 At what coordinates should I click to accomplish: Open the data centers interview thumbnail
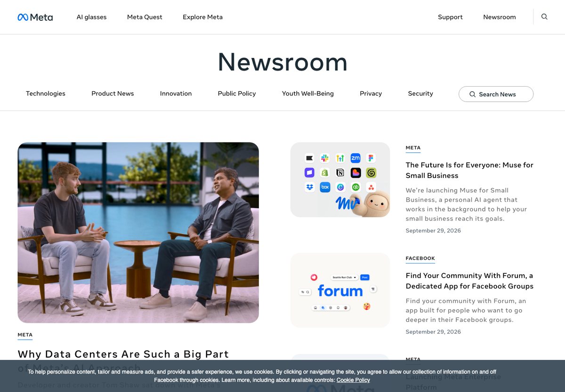[138, 232]
